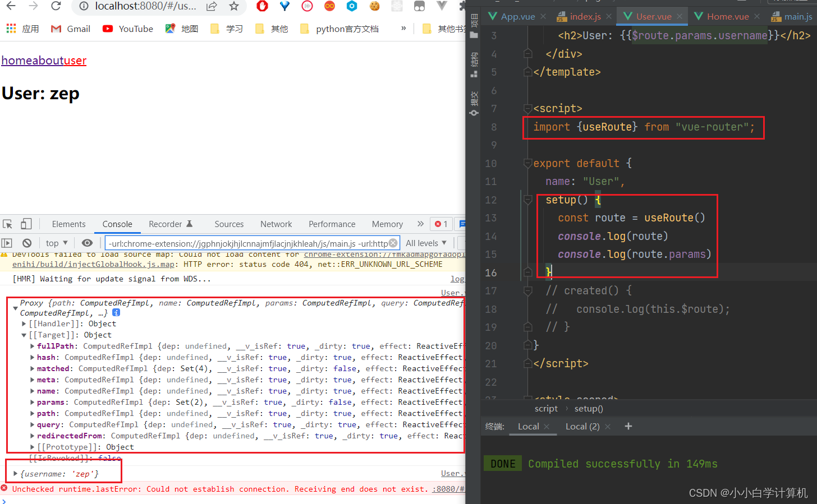This screenshot has width=817, height=504.
Task: Open the red AdBlock stop-hand extension
Action: (262, 6)
